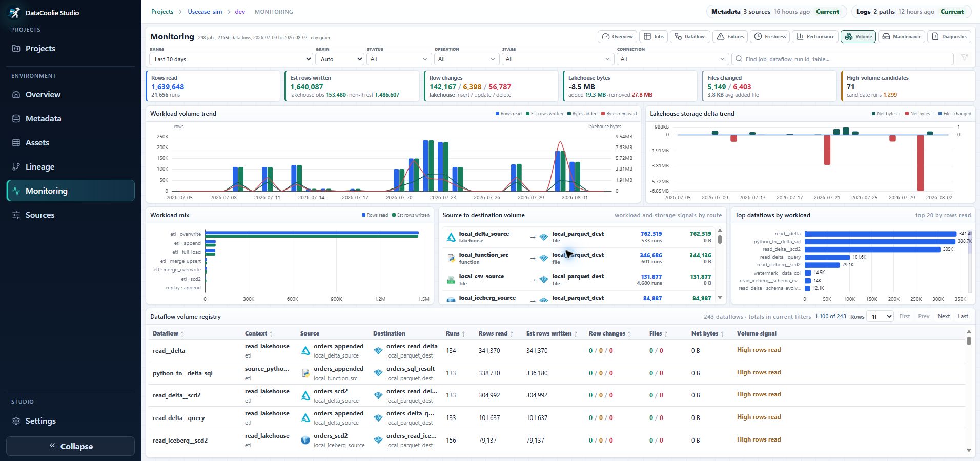Viewport: 980px width, 461px height.
Task: Switch to the Jobs tab
Action: click(x=654, y=37)
